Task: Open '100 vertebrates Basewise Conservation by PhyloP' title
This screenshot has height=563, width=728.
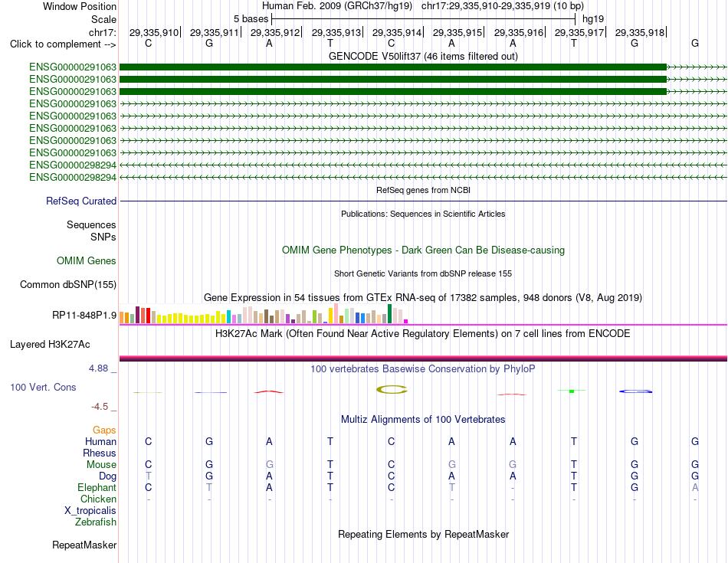Action: (423, 369)
